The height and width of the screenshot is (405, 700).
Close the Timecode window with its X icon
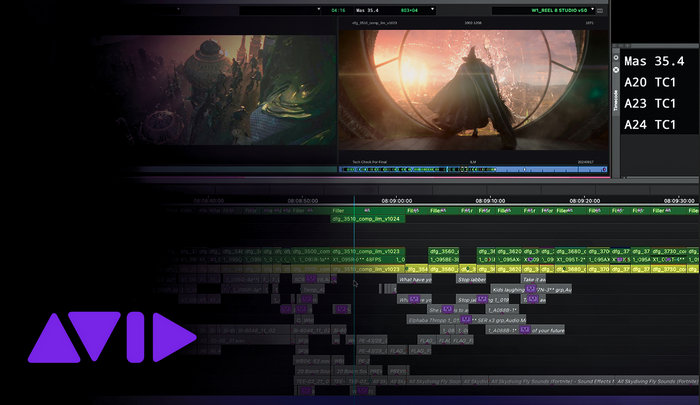pos(616,70)
